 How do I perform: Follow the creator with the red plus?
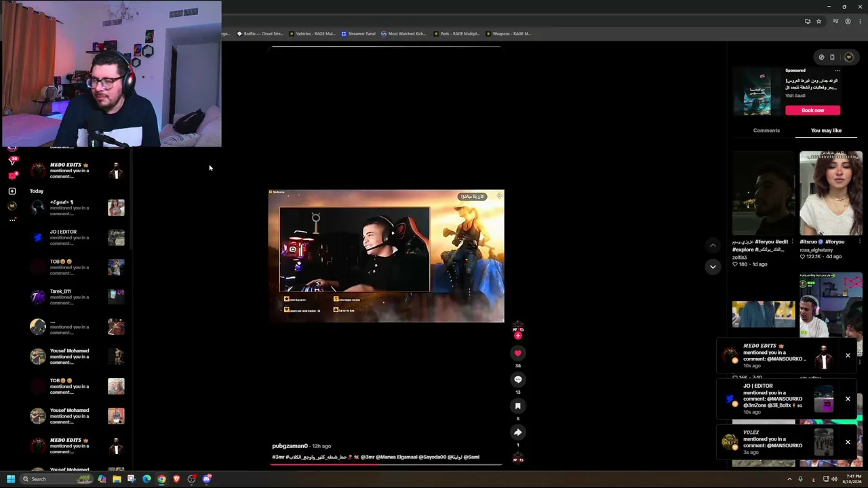[x=517, y=335]
